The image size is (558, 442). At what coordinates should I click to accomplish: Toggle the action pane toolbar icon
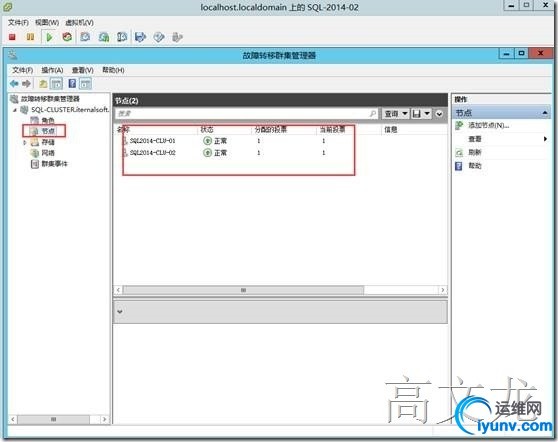tap(85, 84)
